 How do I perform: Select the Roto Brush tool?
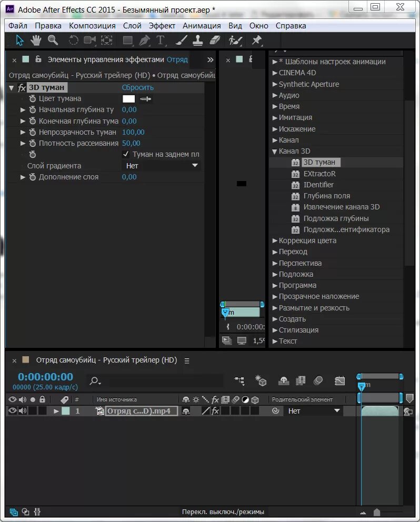[x=235, y=41]
